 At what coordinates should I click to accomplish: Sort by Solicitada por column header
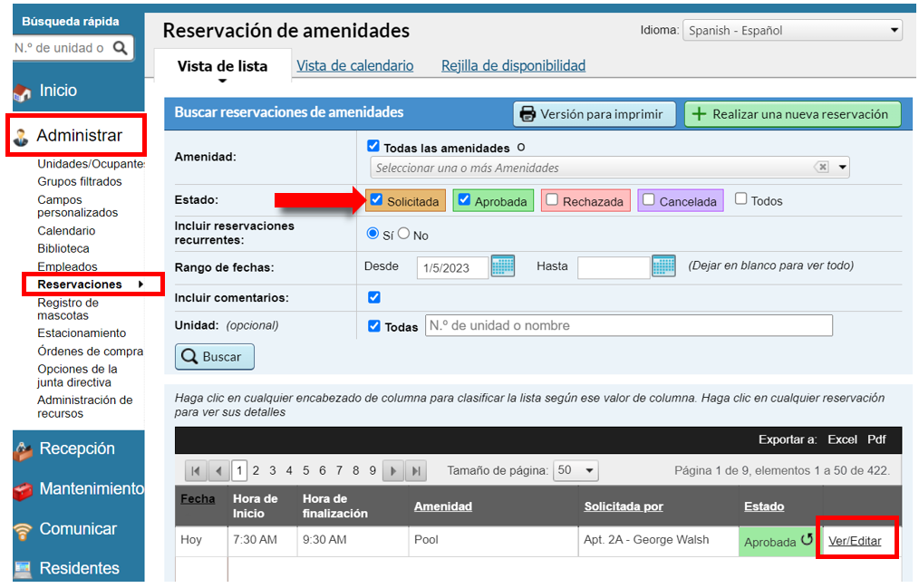[623, 506]
